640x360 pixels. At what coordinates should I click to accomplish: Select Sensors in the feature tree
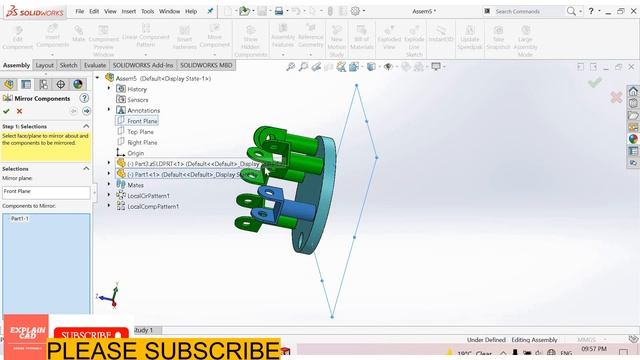click(138, 100)
